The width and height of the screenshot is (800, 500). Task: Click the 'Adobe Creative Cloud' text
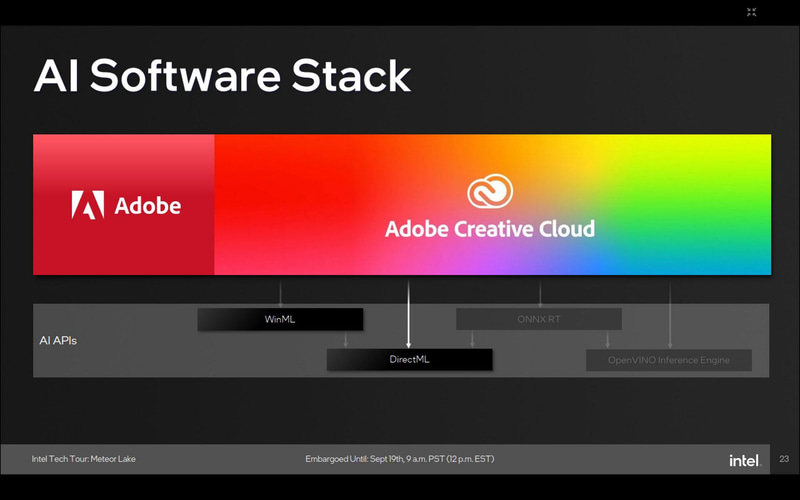click(x=490, y=229)
